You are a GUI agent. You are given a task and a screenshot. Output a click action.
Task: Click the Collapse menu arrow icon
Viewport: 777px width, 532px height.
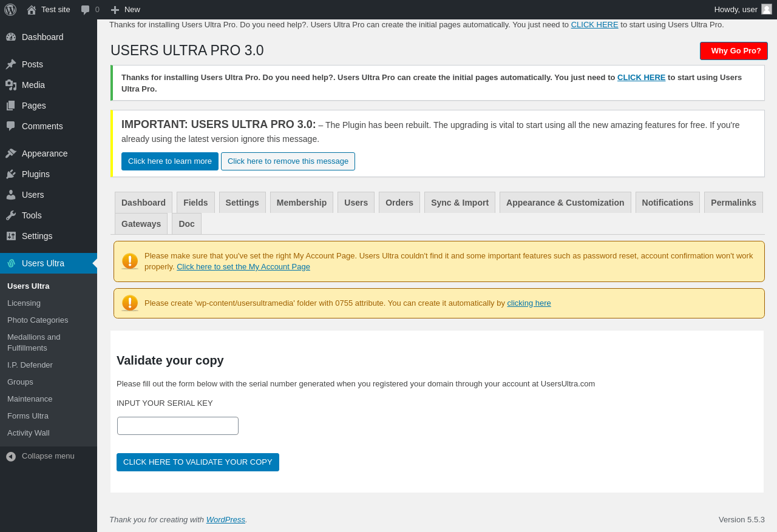pyautogui.click(x=11, y=456)
